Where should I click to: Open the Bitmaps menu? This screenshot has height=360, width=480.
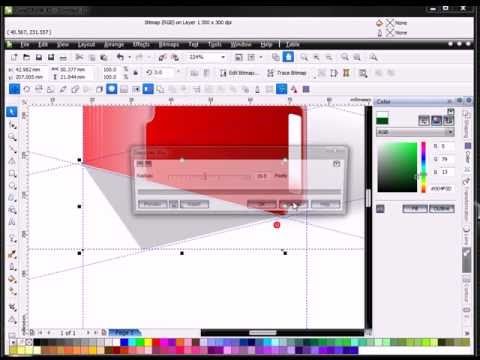point(169,44)
